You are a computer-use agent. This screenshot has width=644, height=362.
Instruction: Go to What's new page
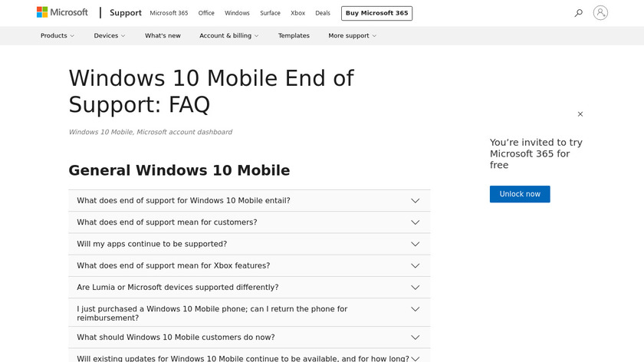pos(163,36)
